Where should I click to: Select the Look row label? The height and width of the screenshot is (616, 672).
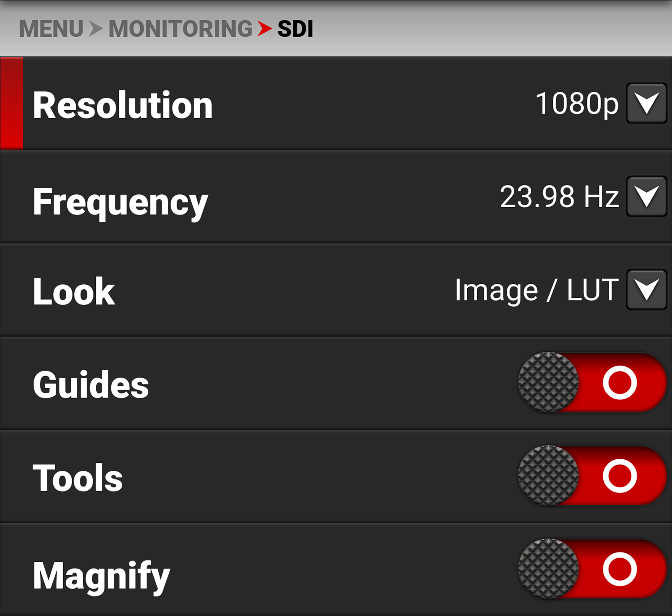[74, 291]
